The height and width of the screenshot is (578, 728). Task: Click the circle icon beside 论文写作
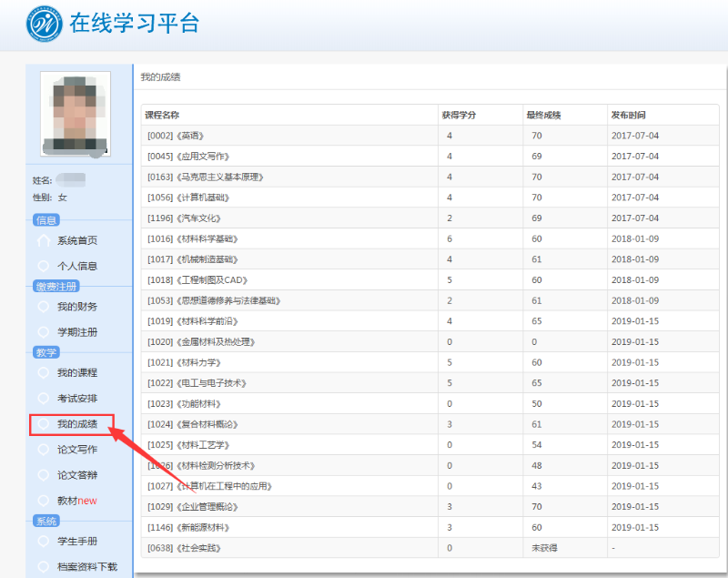(x=44, y=449)
